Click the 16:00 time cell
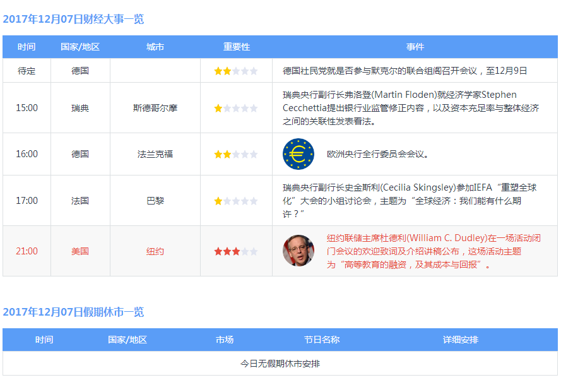561x392 pixels. coord(27,154)
